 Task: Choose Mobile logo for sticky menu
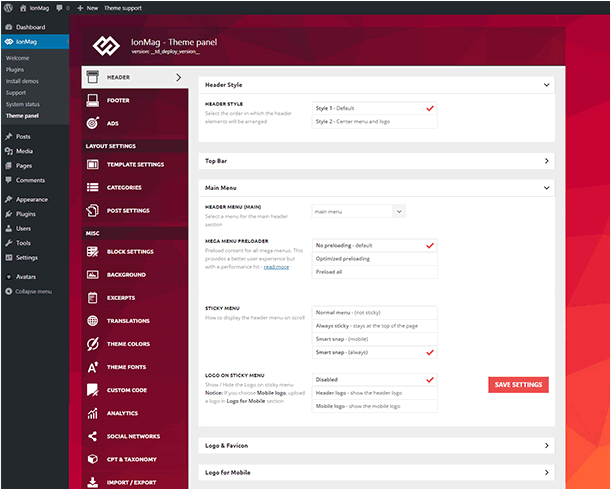coord(374,406)
